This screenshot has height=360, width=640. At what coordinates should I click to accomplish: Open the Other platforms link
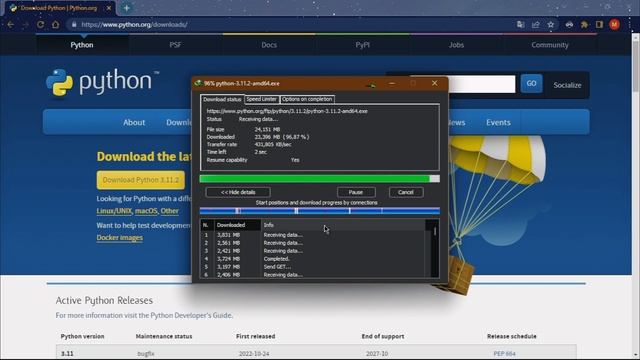point(169,211)
